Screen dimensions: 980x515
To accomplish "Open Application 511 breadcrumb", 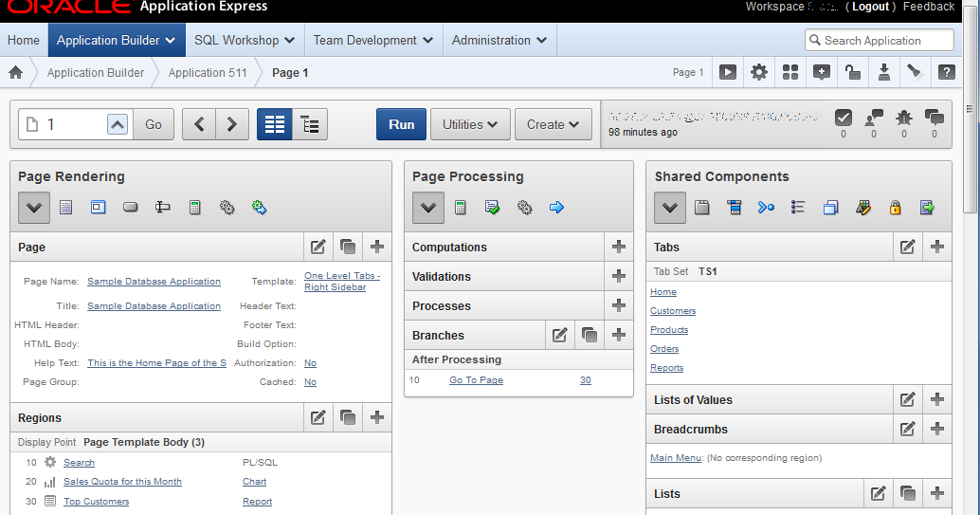I will coord(208,73).
